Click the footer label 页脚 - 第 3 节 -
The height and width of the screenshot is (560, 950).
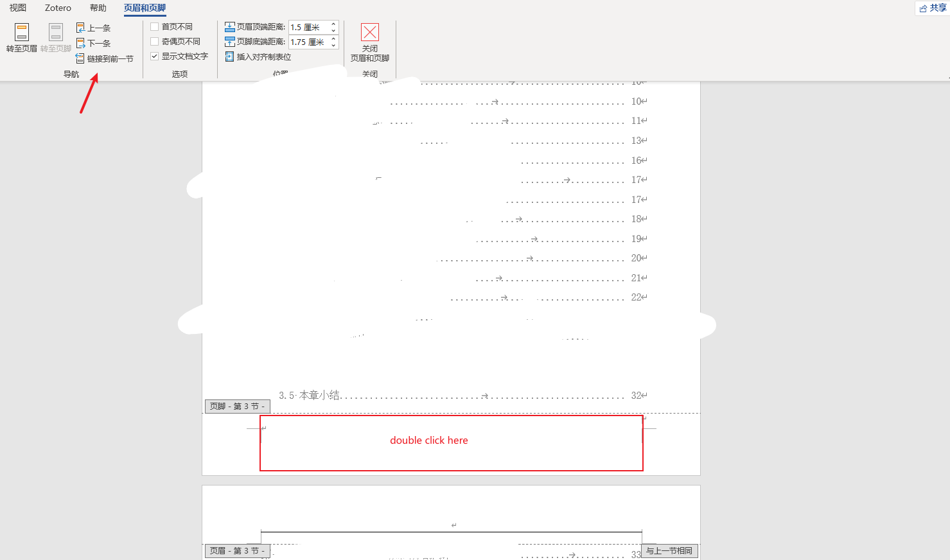pos(237,406)
